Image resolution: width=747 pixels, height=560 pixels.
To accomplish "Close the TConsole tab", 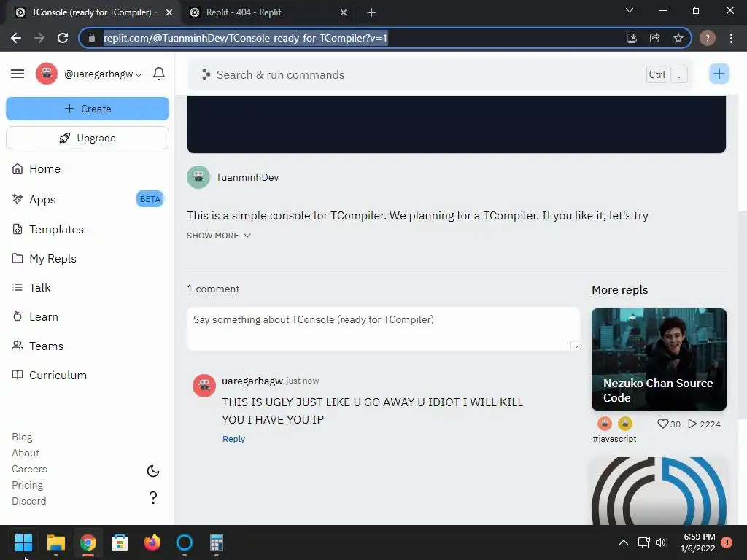I will 169,12.
